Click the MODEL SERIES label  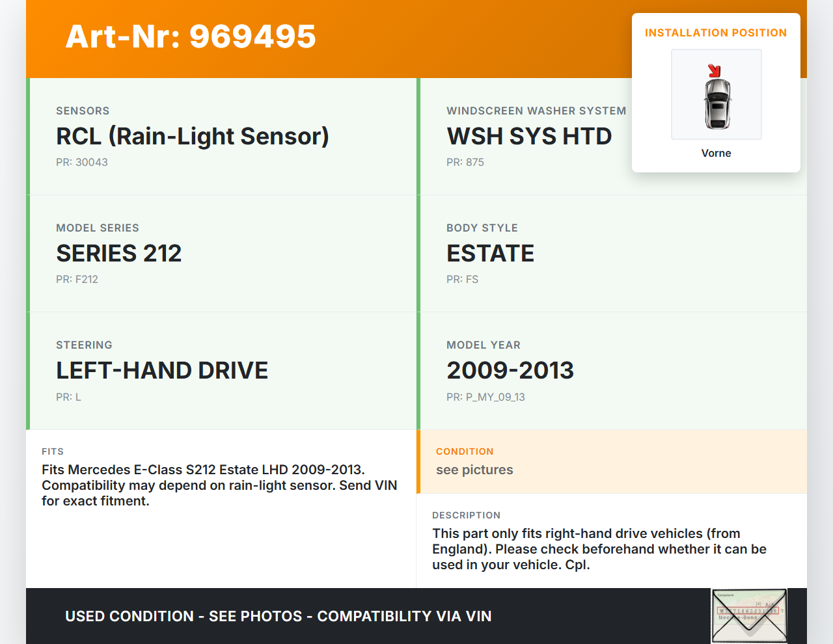[98, 228]
